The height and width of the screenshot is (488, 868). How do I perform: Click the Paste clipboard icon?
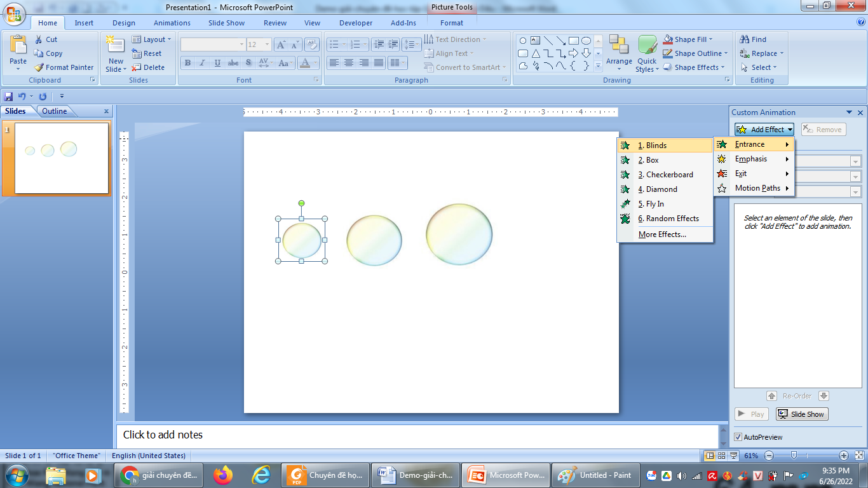(18, 46)
